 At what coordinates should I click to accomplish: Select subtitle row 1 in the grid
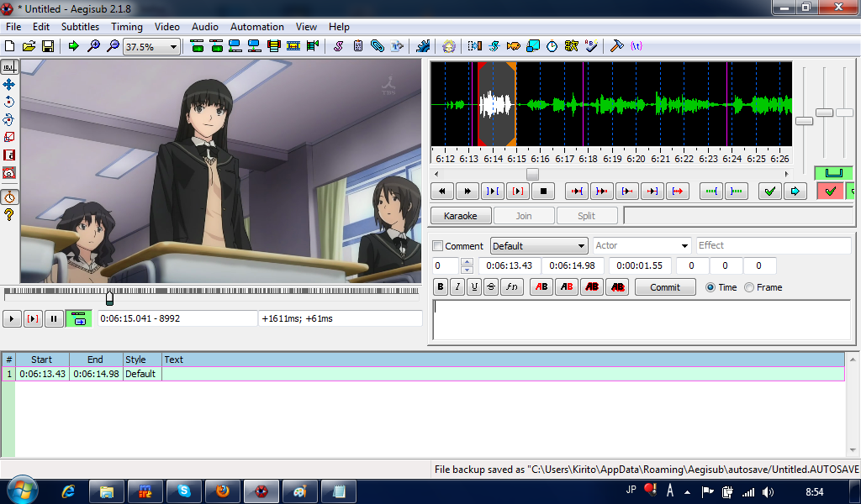pyautogui.click(x=423, y=374)
